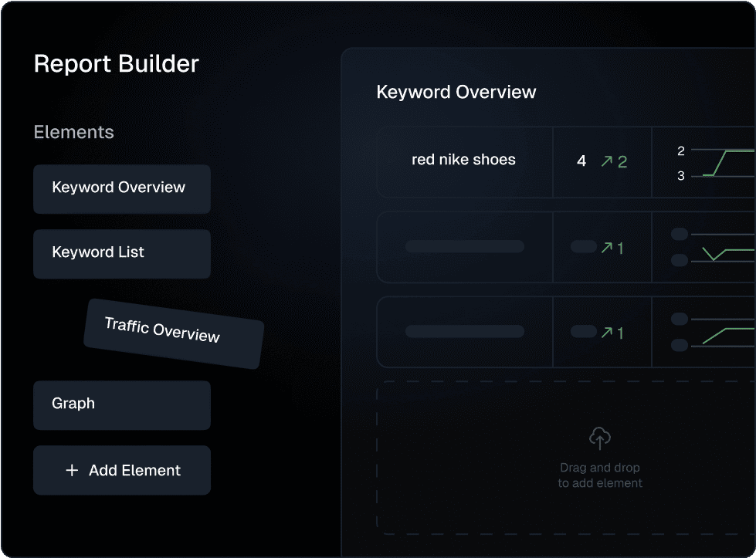Click the green up arrow beside rank 4
Viewport: 756px width, 558px height.
click(x=607, y=161)
